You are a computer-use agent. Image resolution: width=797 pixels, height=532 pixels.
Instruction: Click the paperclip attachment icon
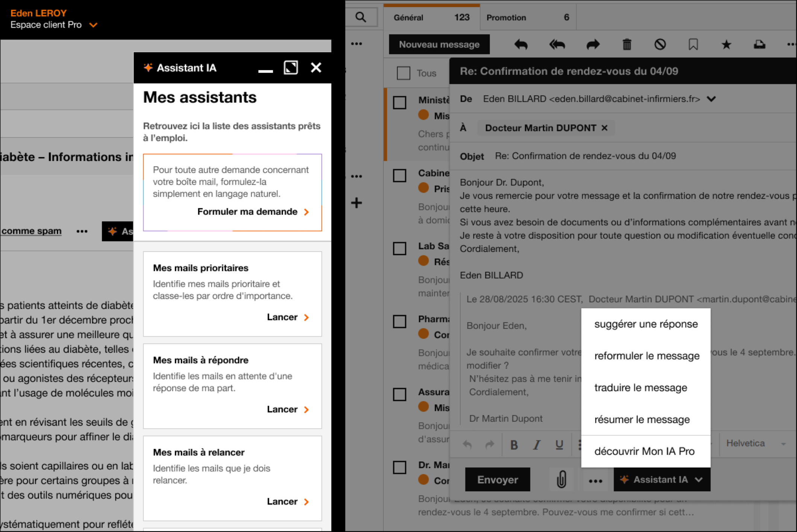coord(561,479)
